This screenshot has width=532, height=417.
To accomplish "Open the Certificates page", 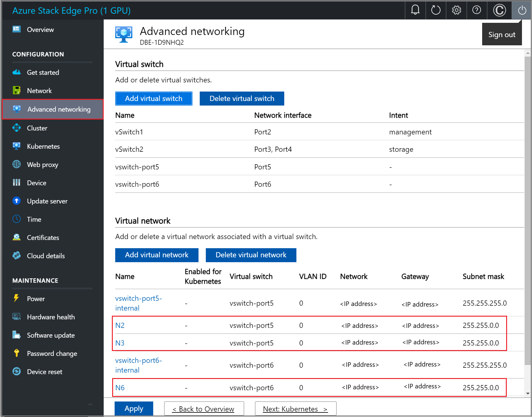I will point(43,237).
